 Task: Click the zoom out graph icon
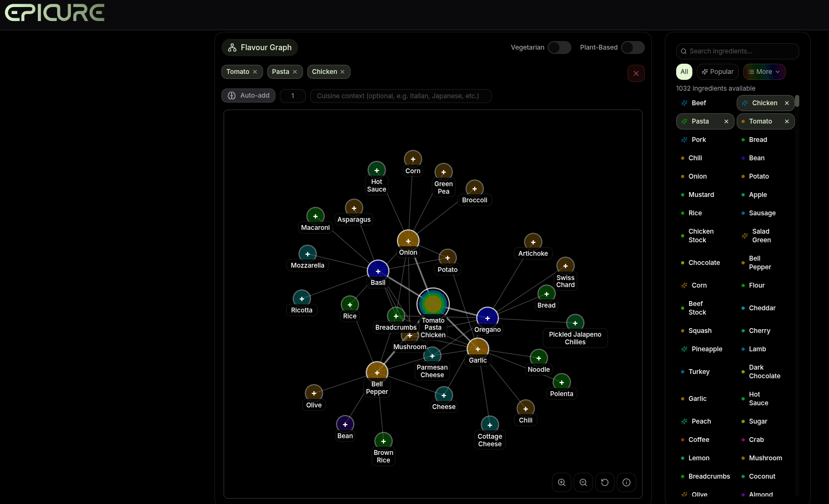point(583,482)
